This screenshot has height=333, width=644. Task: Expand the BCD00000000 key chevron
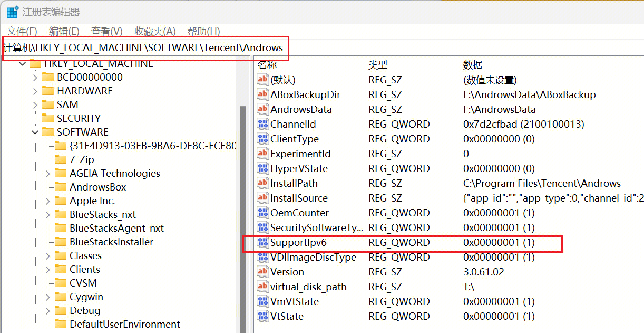(35, 77)
